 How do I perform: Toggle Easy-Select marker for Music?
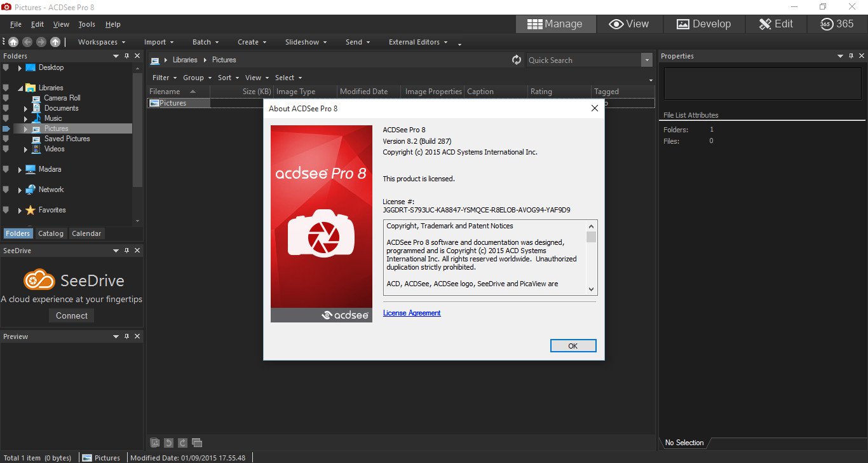6,118
